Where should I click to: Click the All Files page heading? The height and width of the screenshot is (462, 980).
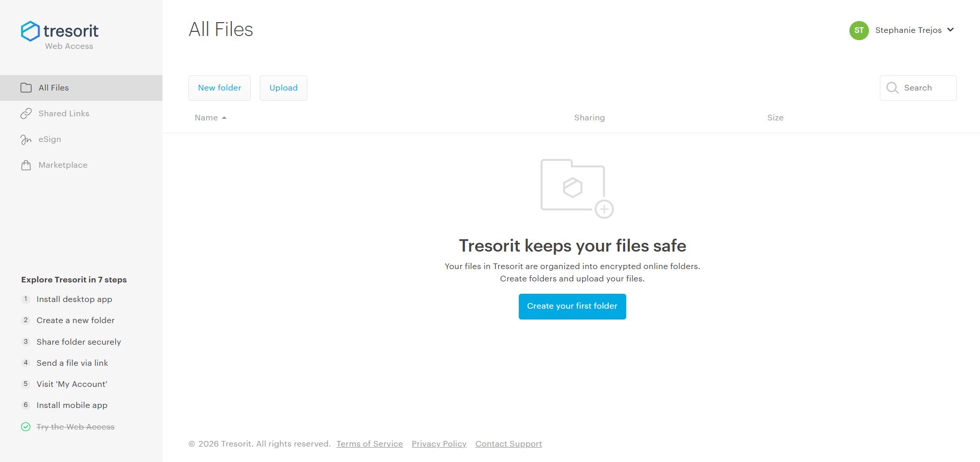[x=221, y=30]
